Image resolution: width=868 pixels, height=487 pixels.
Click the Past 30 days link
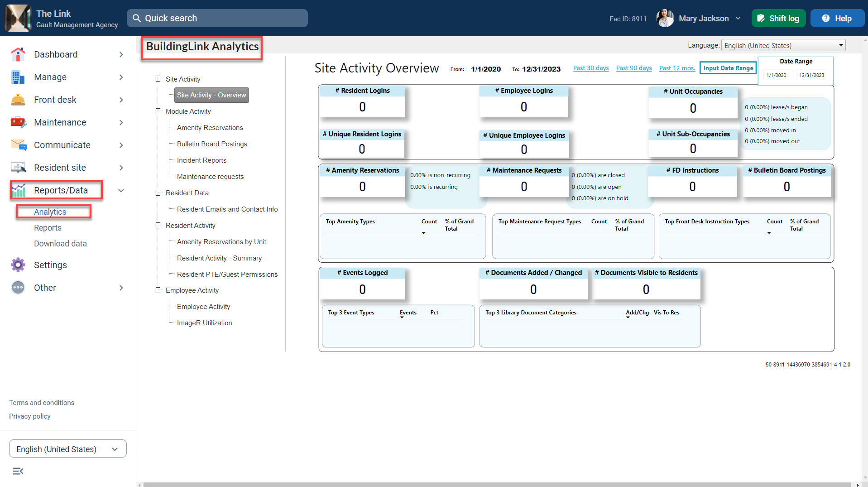pyautogui.click(x=591, y=68)
